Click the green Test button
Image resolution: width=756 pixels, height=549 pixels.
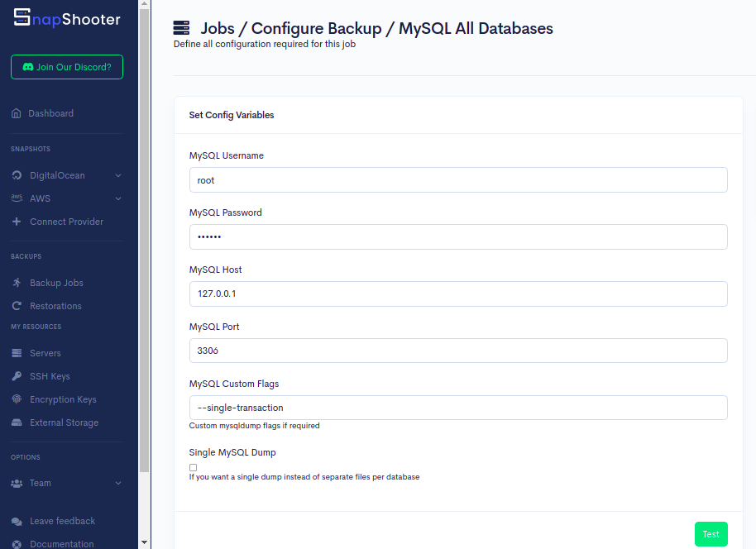711,534
